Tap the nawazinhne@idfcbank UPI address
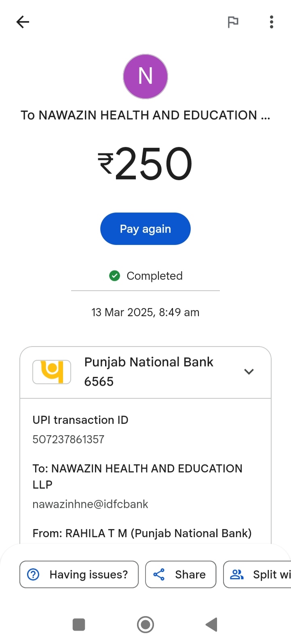Viewport: 291px width, 644px height. coord(91,504)
